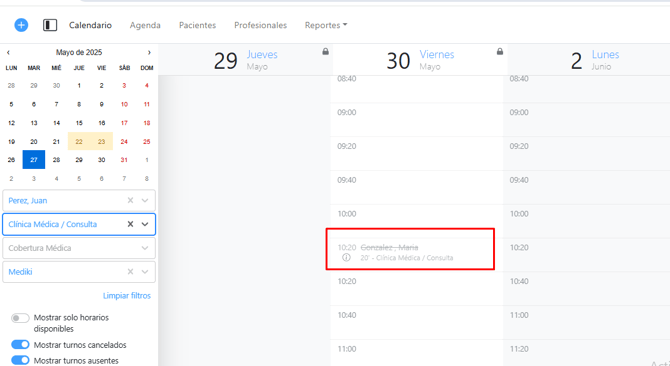Click the blue plus add button
The height and width of the screenshot is (366, 670).
tap(21, 25)
